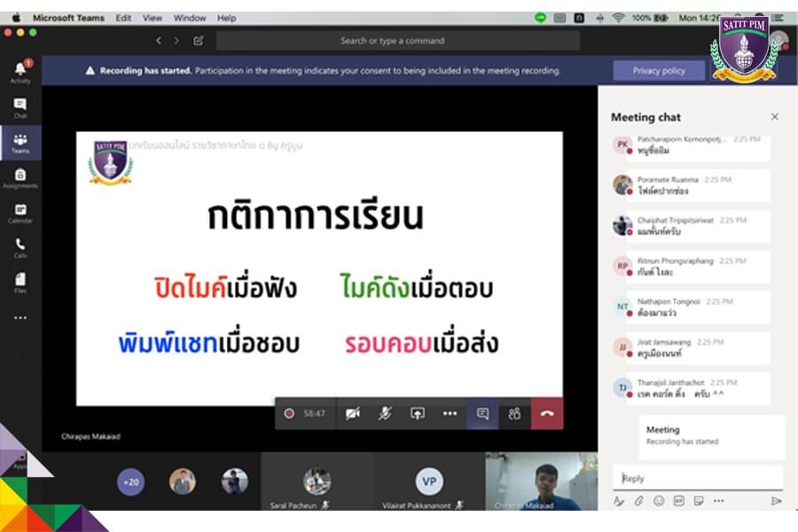Viewport: 798px width, 532px height.
Task: Unmute the microphone
Action: click(385, 413)
